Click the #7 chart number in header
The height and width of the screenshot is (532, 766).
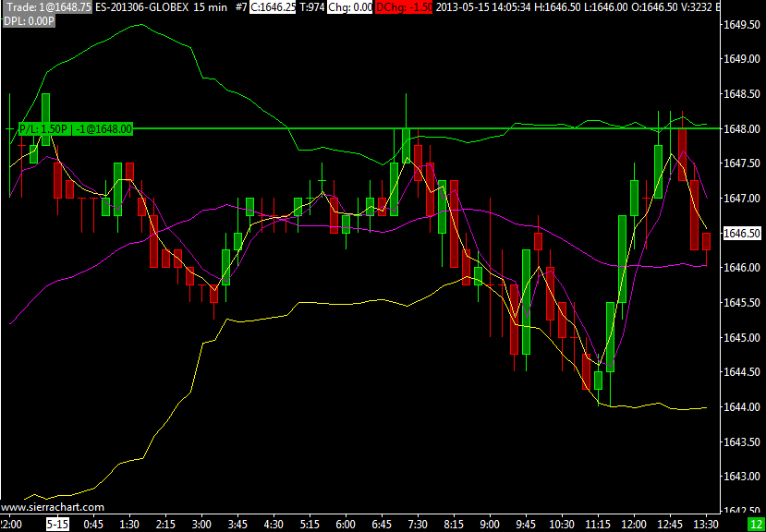pyautogui.click(x=240, y=7)
